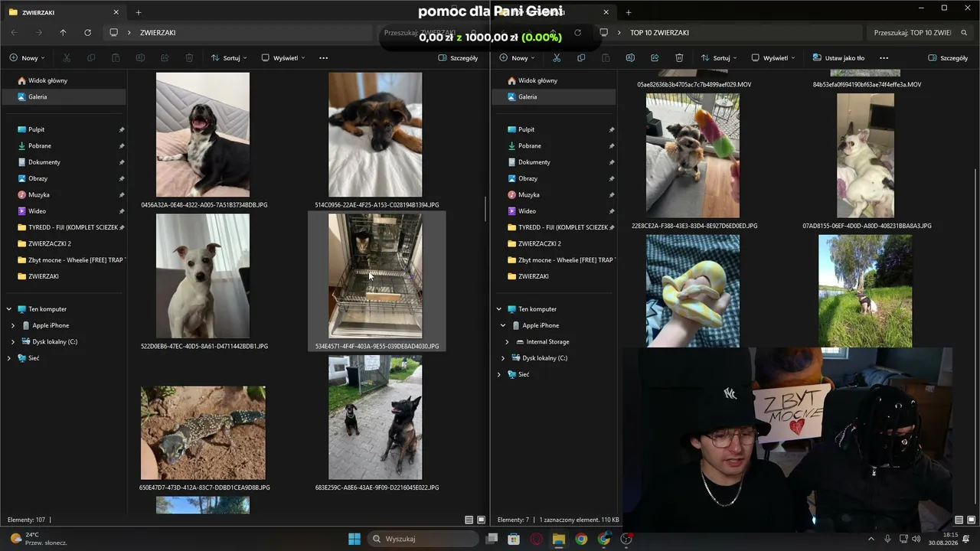Screen dimensions: 980x551
Task: Open the Nowy menu in ZWIERZAKI window
Action: pos(27,58)
